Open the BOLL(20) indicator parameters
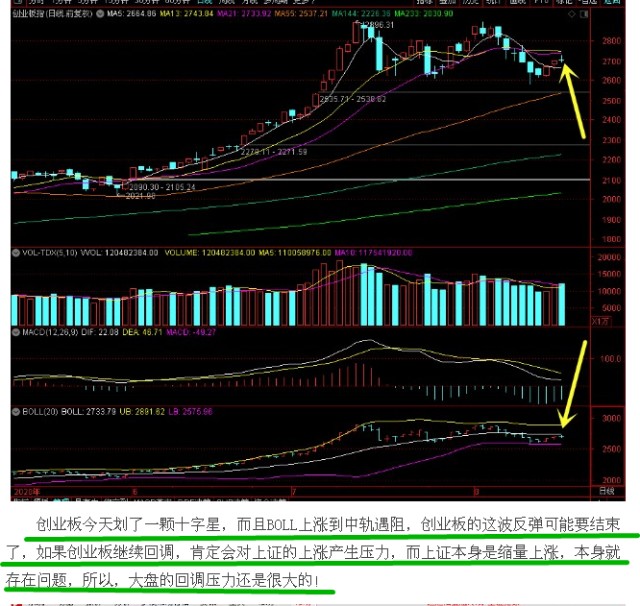This screenshot has height=606, width=640. [41, 411]
